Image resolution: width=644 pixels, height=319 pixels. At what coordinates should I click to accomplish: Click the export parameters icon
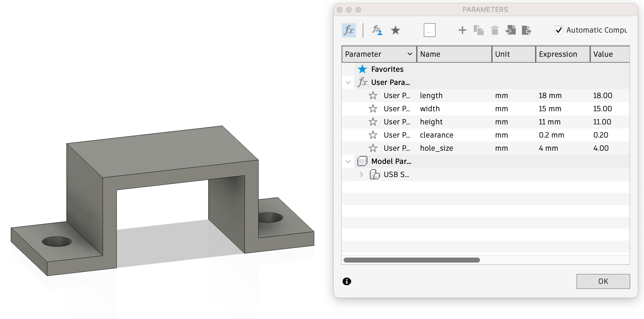[x=527, y=30]
